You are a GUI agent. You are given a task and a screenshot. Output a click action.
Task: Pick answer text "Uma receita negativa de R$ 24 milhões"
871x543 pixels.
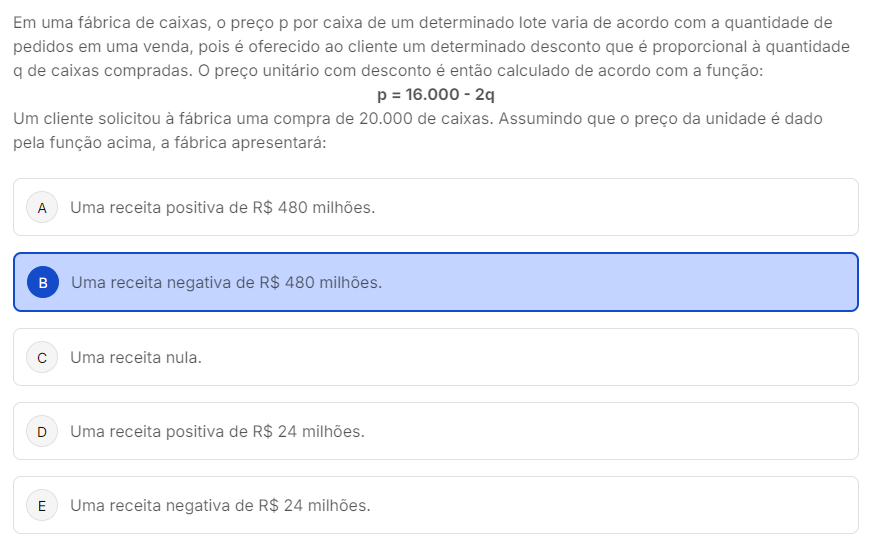coord(220,506)
